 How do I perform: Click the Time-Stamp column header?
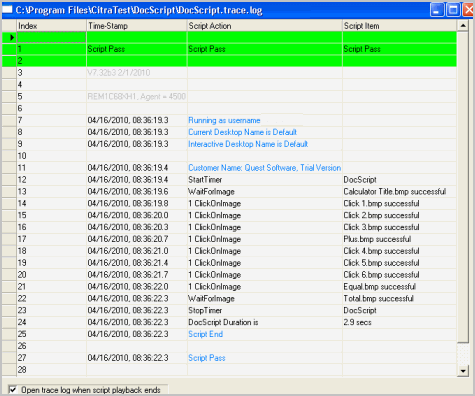click(x=137, y=26)
